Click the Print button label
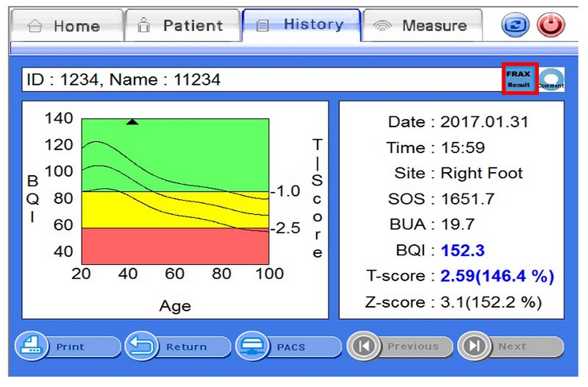Screen dimensions: 588x387 point(70,347)
